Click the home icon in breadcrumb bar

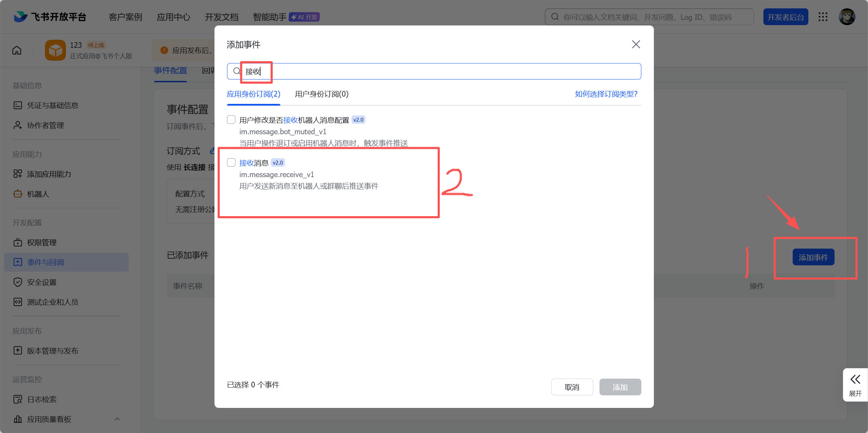click(x=17, y=50)
